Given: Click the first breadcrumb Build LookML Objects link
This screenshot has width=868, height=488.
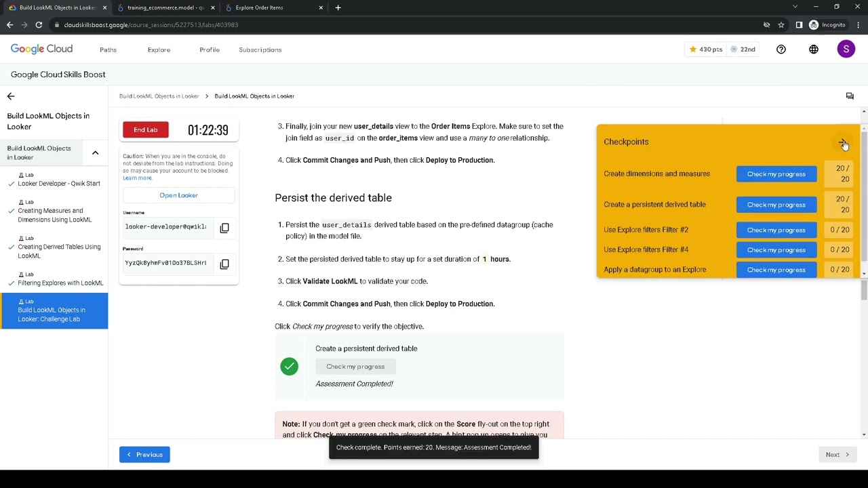Looking at the screenshot, I should coord(159,96).
